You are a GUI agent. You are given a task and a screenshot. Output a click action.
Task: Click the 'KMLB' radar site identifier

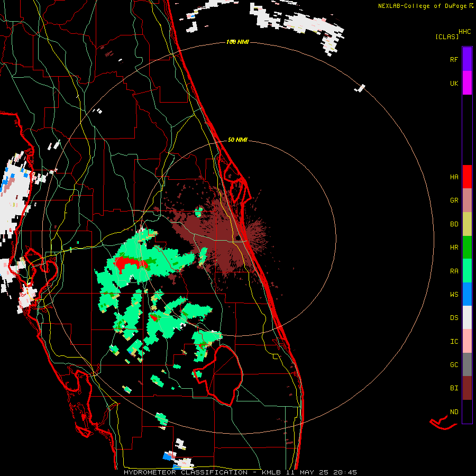tap(271, 472)
